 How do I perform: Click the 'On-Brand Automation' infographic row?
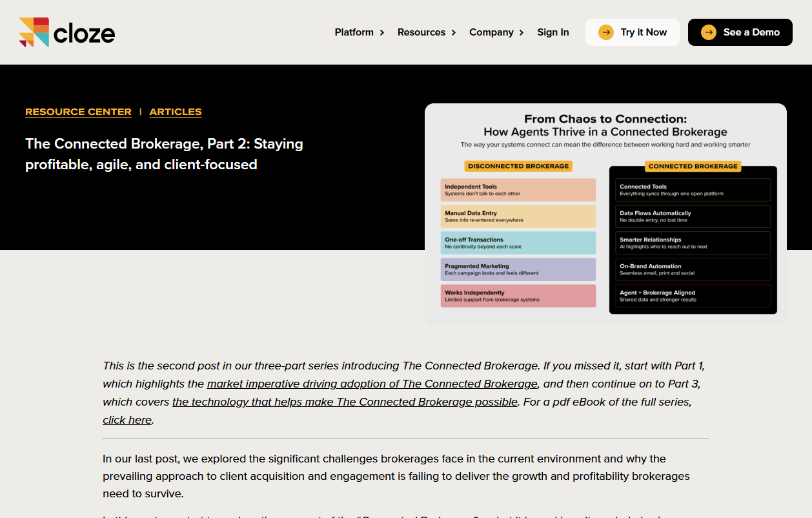tap(693, 269)
